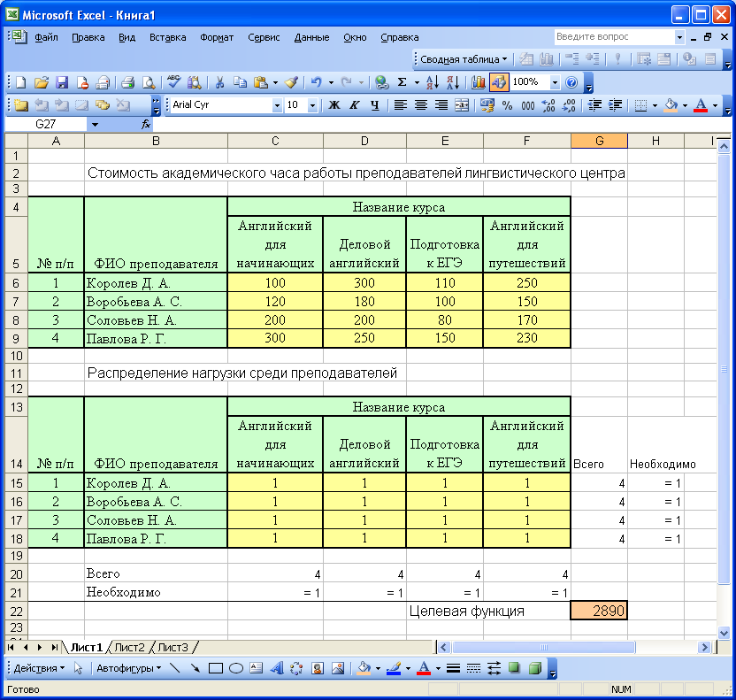Toggle the Select Objects pointer tool

click(x=79, y=668)
